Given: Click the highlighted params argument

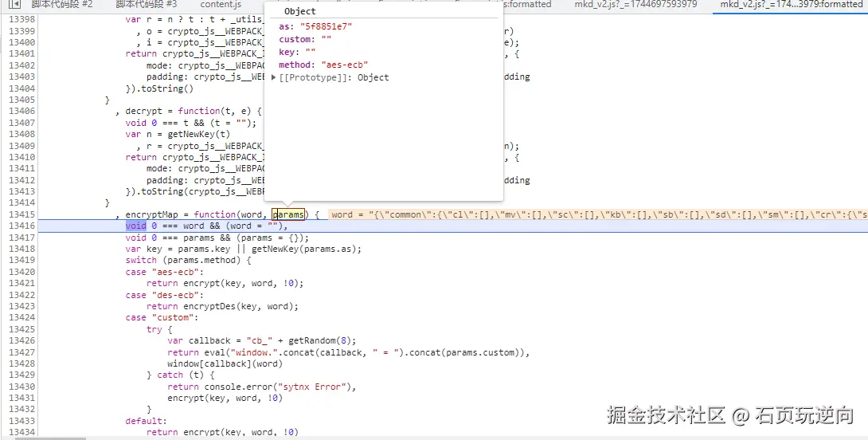Looking at the screenshot, I should tap(287, 214).
